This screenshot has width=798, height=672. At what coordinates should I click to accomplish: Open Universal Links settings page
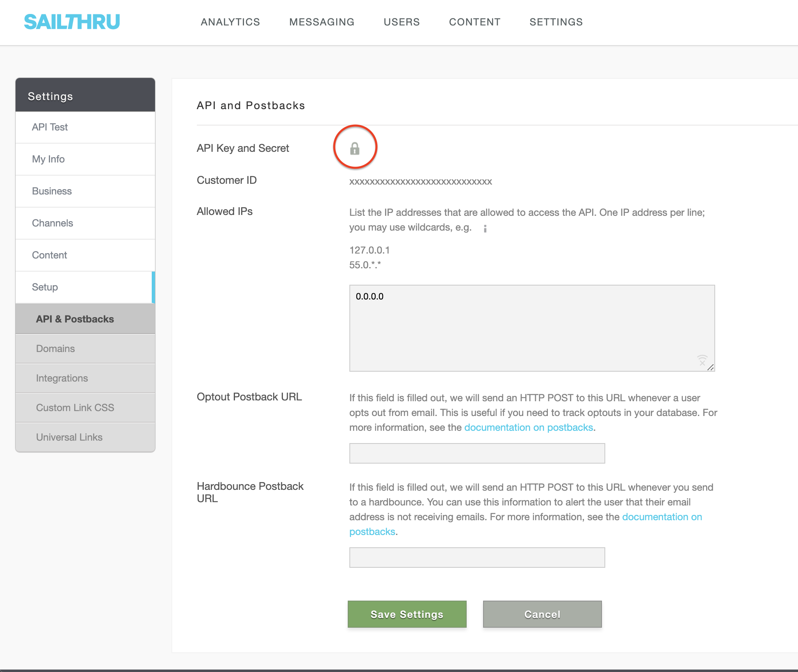[69, 437]
